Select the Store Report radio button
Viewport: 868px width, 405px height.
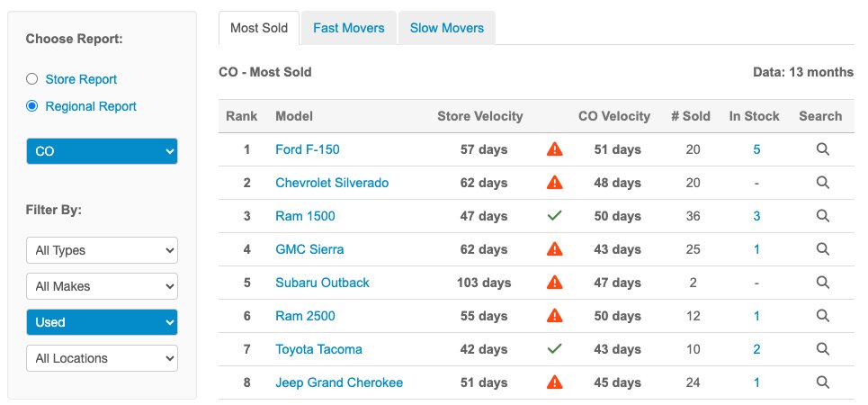coord(32,79)
